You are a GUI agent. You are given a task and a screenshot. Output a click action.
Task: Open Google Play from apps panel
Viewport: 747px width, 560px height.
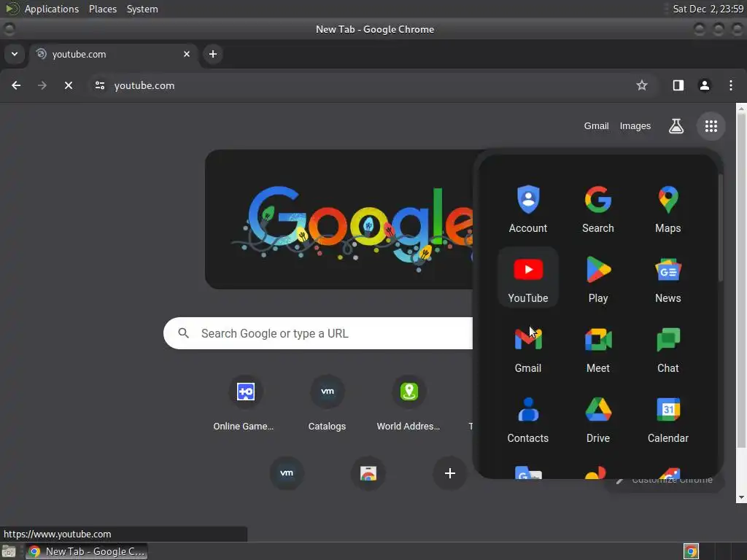(x=598, y=278)
